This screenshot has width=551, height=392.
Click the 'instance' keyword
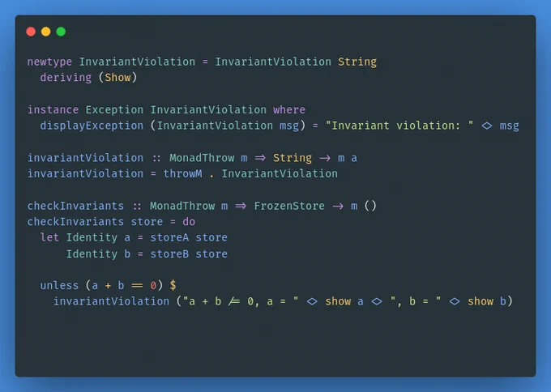click(53, 109)
